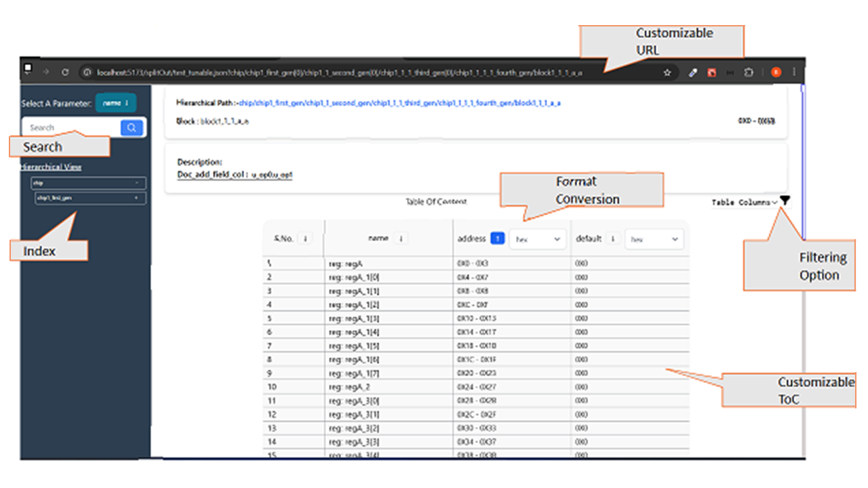
Task: Select the reg: regA_2 row
Action: pyautogui.click(x=476, y=387)
